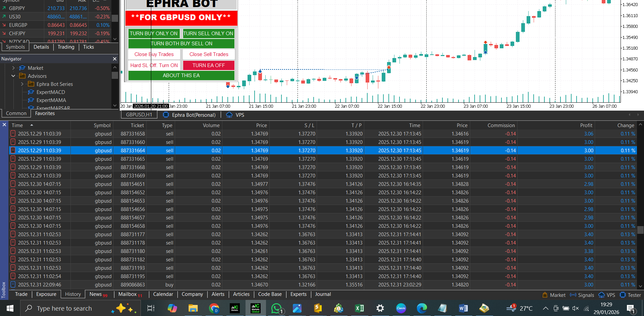644x316 pixels.
Task: Toggle Hard SL on
Action: click(x=154, y=65)
